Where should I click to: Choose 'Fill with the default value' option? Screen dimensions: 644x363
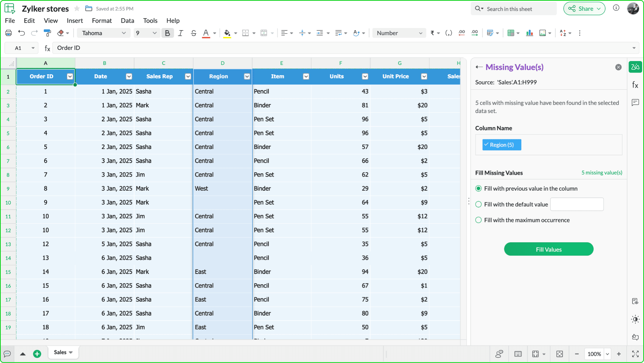click(x=479, y=204)
